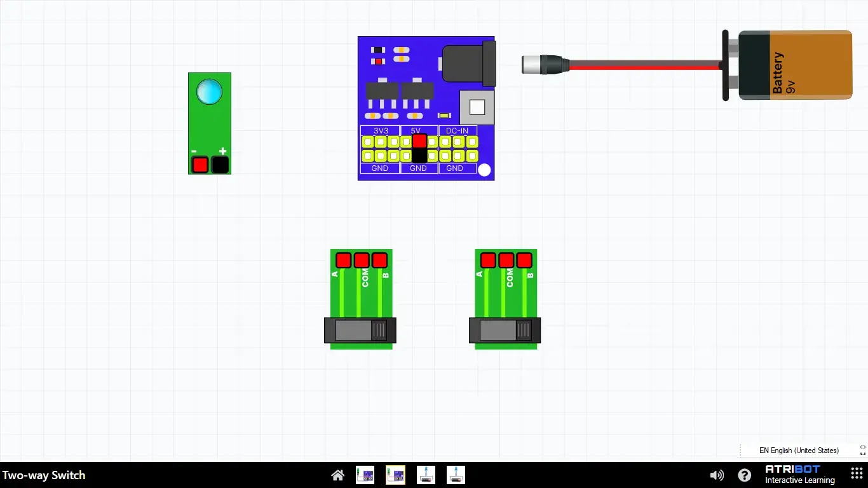Image resolution: width=868 pixels, height=488 pixels.
Task: Click pin A on right switch
Action: pos(488,260)
